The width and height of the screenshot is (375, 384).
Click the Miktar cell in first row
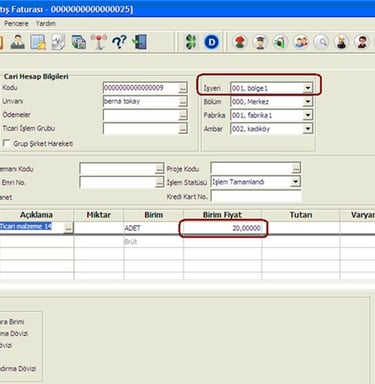click(x=99, y=228)
